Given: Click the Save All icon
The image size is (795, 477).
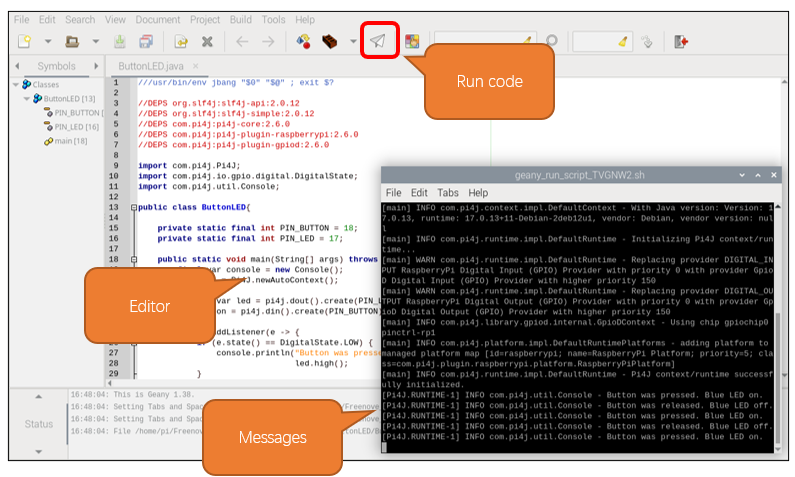Looking at the screenshot, I should [x=146, y=41].
